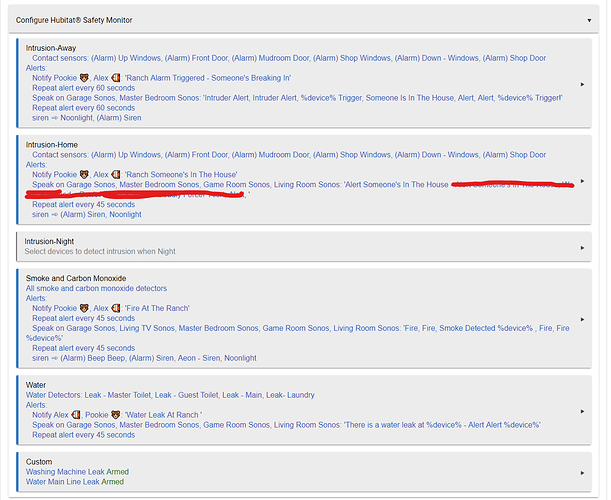
Task: Click Intrusion-Home heading text
Action: pyautogui.click(x=51, y=145)
